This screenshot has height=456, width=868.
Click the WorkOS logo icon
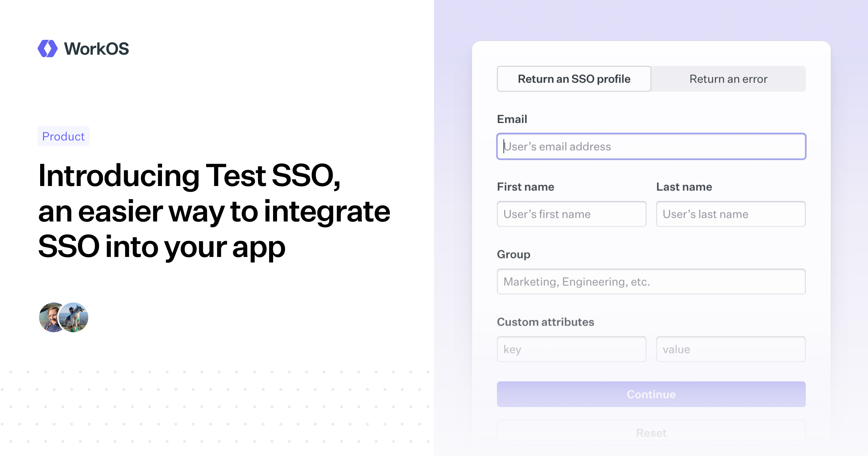(47, 48)
